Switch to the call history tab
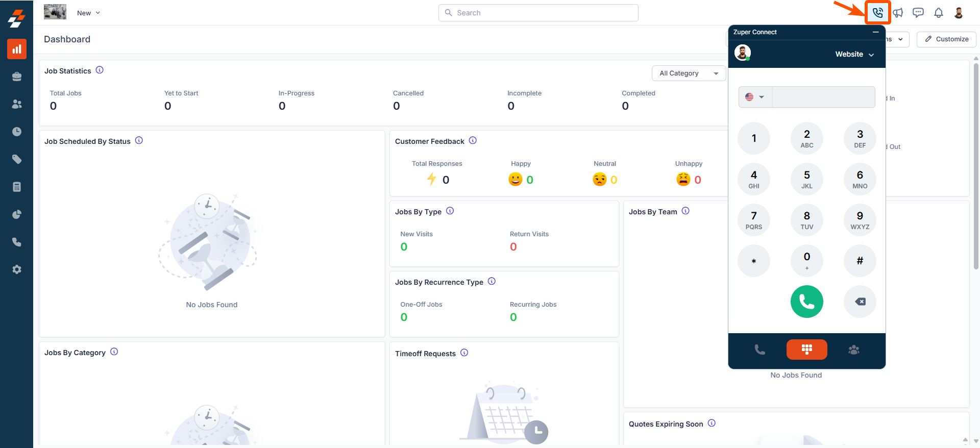 click(x=760, y=350)
